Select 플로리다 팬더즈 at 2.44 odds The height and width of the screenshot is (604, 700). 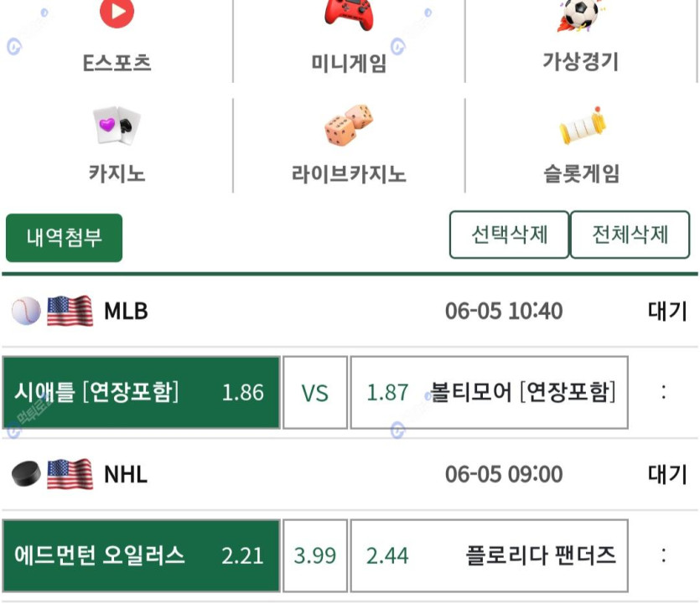coord(490,555)
